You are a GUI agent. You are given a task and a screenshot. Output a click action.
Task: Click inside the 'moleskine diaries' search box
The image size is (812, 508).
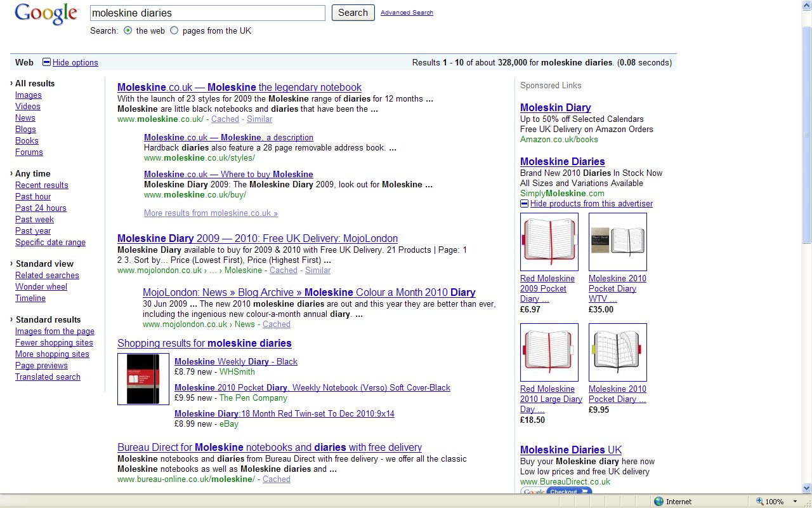tap(207, 13)
